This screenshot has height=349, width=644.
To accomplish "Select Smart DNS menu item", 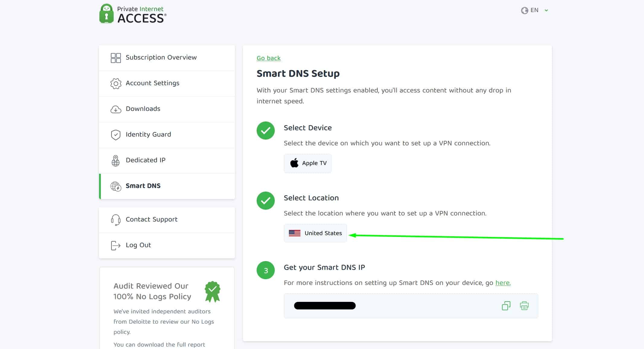I will (167, 186).
